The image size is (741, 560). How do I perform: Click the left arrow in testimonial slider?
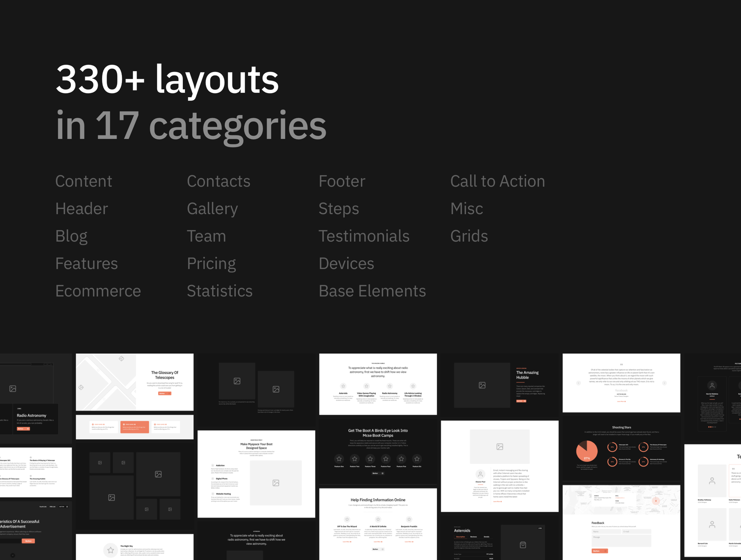pyautogui.click(x=578, y=383)
